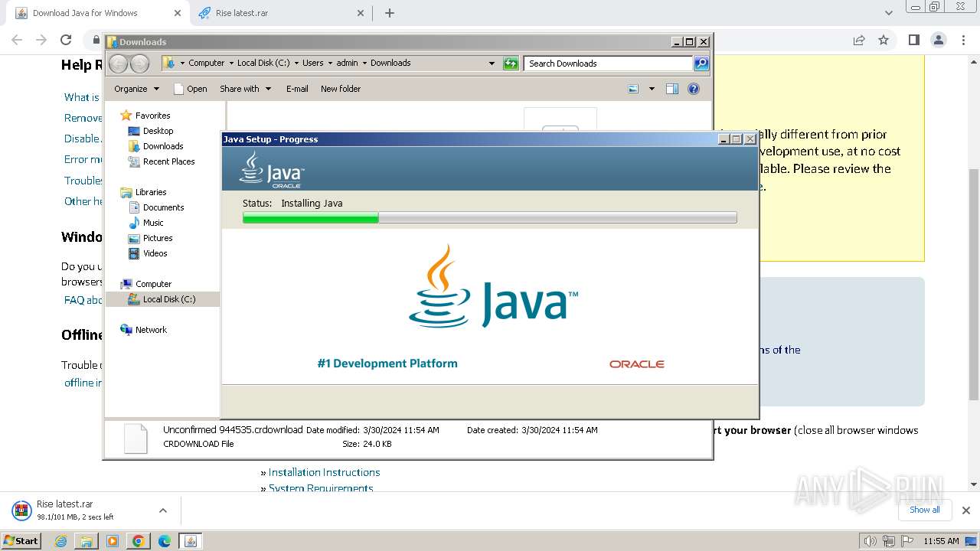Screen dimensions: 980x551
Task: Expand the Local Disk (C:) breadcrumb arrow
Action: 296,64
